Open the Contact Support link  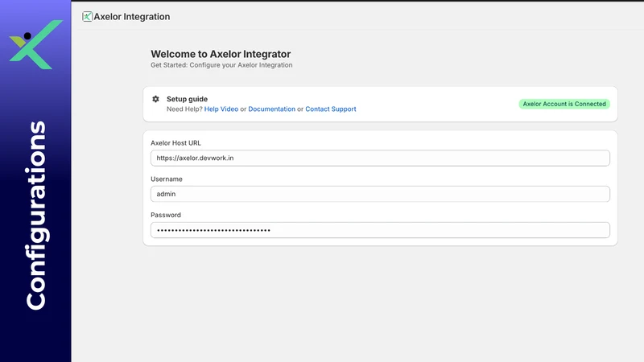coord(331,109)
